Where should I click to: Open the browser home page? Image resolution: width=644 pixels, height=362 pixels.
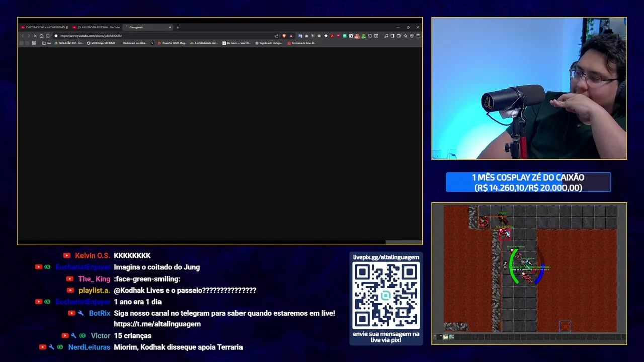tap(41, 36)
